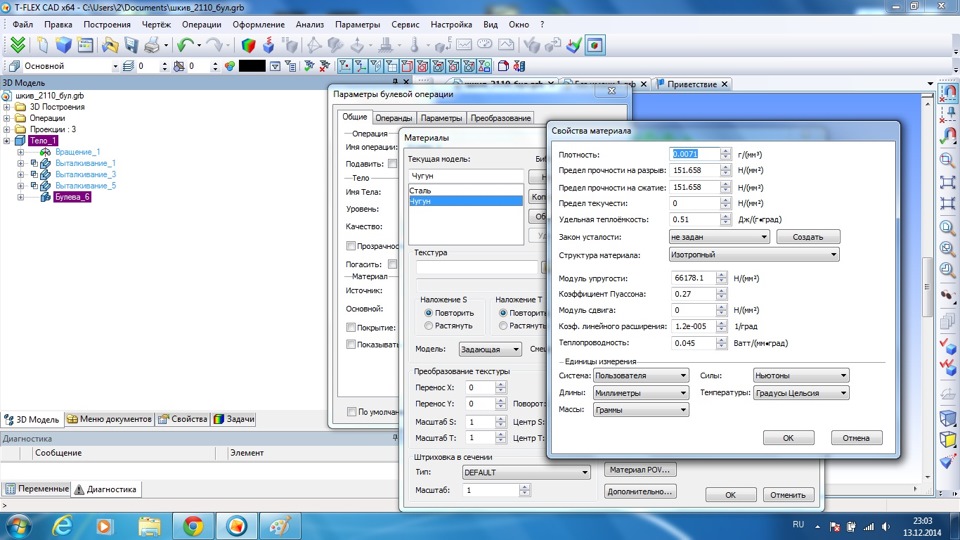Toggle the 'Покрытие' checkbox

tap(350, 327)
